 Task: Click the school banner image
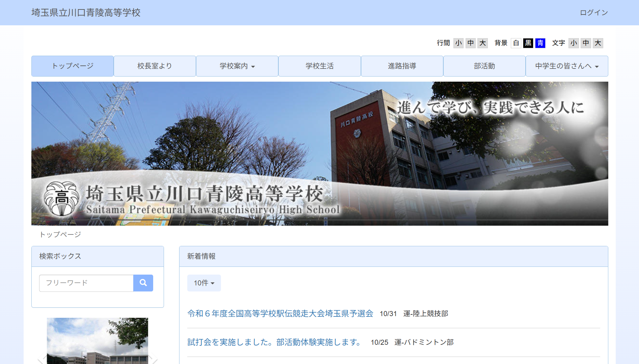click(x=320, y=153)
